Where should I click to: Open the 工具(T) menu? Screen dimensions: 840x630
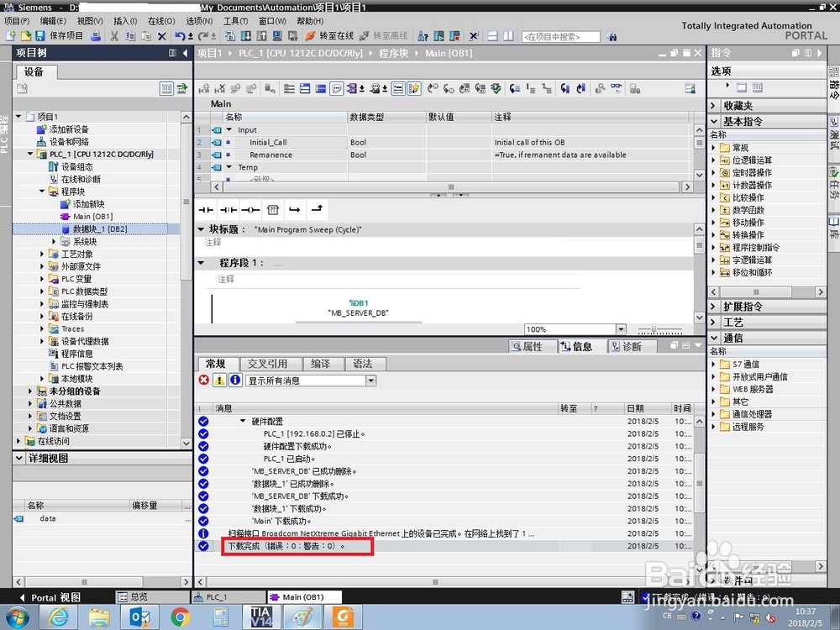[x=236, y=21]
